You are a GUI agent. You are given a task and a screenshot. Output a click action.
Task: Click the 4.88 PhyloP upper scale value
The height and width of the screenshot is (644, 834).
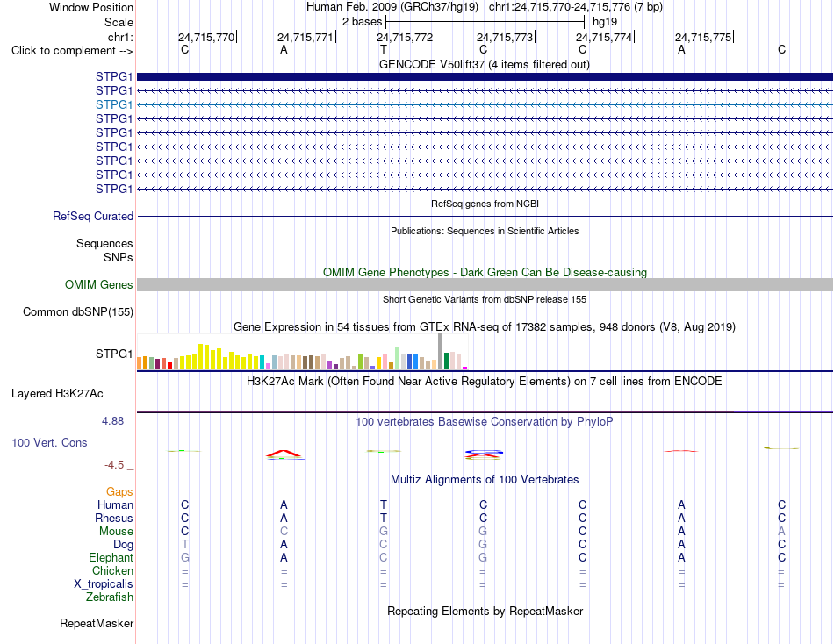click(112, 421)
